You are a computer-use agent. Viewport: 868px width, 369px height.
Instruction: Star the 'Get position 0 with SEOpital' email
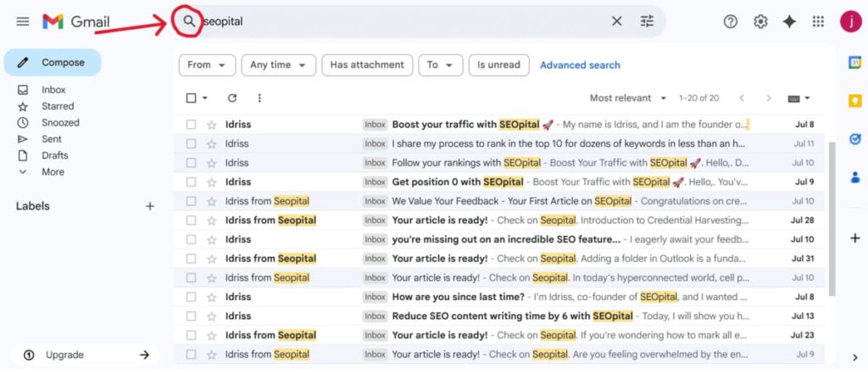tap(211, 182)
